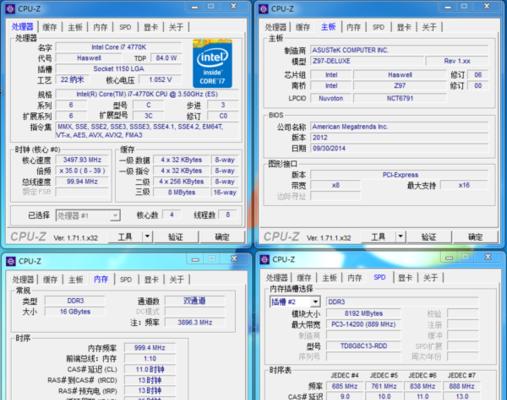
Task: Click the Haswell code name field in processor window
Action: tap(89, 58)
